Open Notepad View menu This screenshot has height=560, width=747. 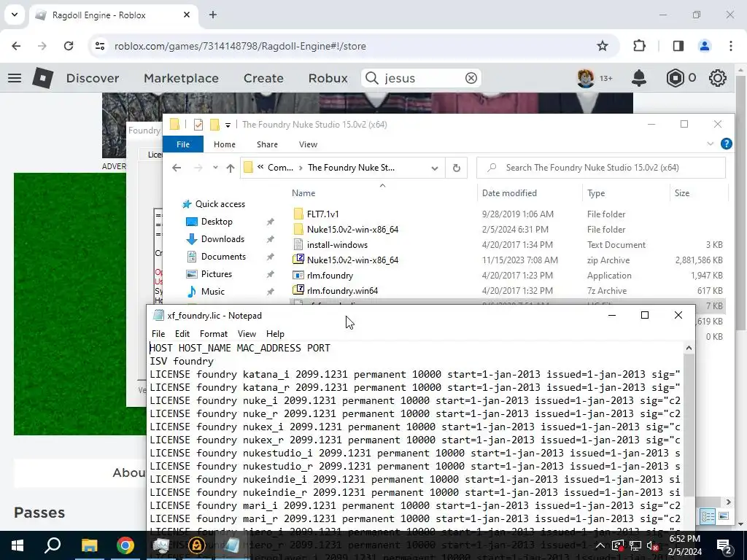tap(247, 334)
